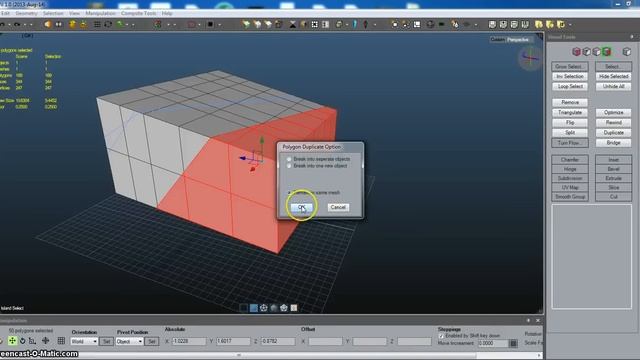
Task: Click the Absolute X value field
Action: click(189, 341)
